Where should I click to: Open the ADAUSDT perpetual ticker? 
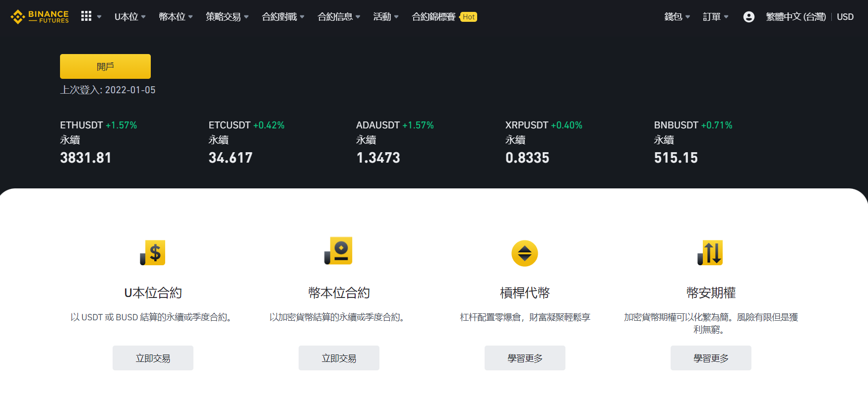(395, 142)
